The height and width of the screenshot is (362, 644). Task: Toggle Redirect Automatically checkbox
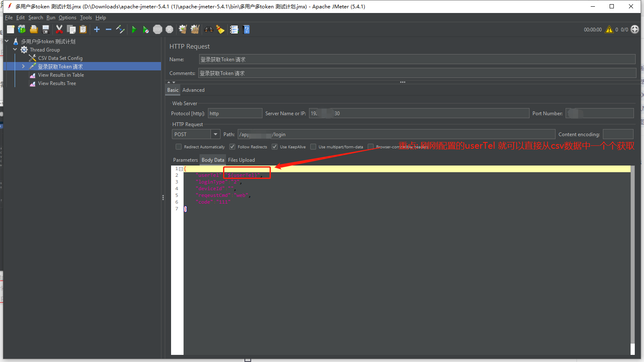(179, 147)
